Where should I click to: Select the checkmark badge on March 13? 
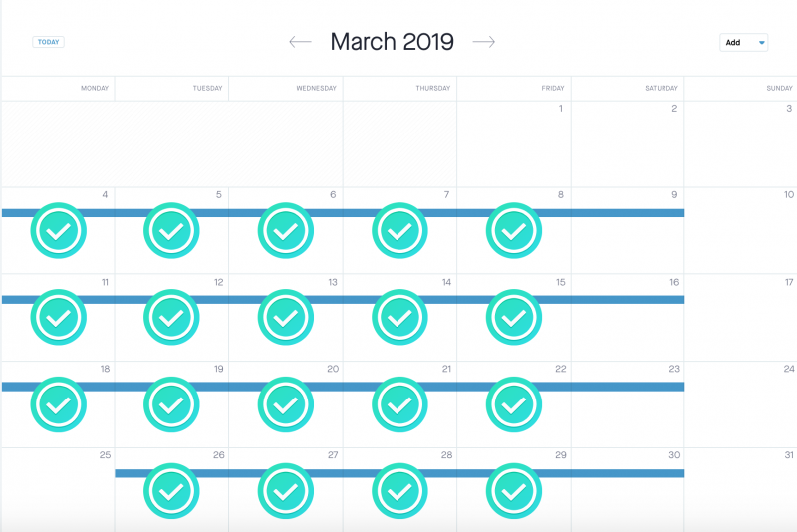pyautogui.click(x=286, y=318)
